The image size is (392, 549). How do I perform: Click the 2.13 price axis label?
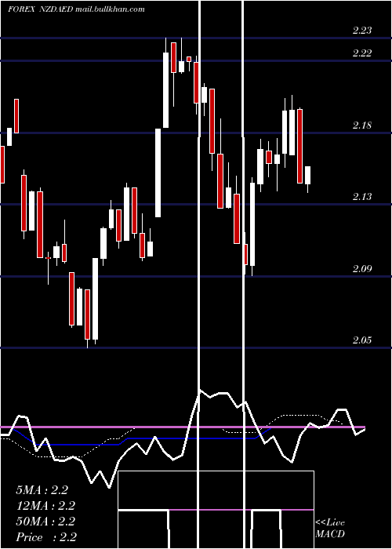click(362, 196)
